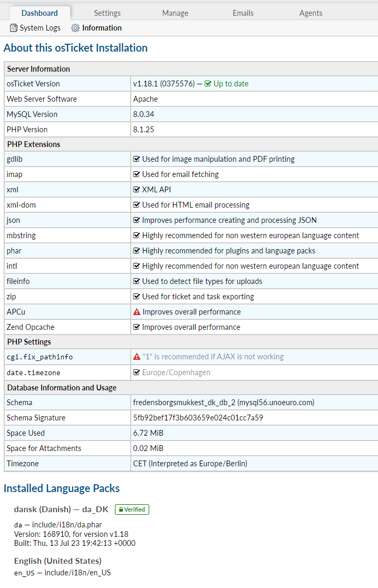Open the Emails tab
The image size is (378, 588).
pos(243,13)
